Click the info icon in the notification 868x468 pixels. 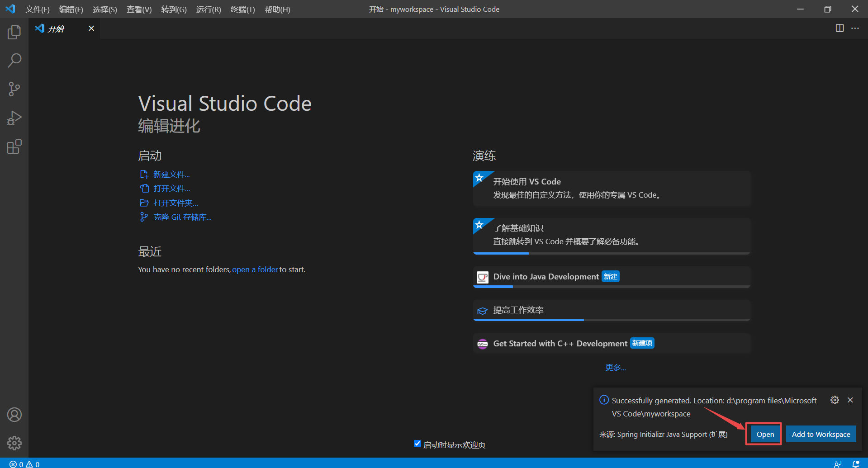(x=604, y=400)
